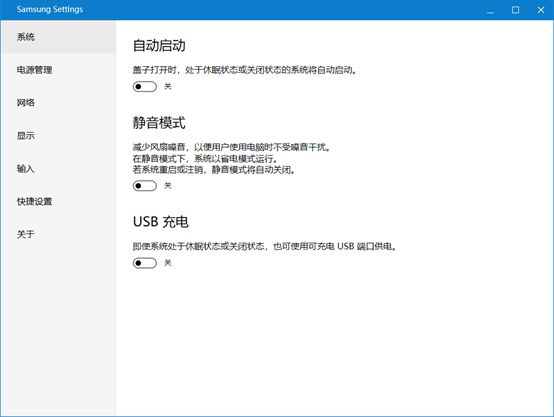This screenshot has width=554, height=417.
Task: Enable the 静音模式 switch
Action: 145,186
